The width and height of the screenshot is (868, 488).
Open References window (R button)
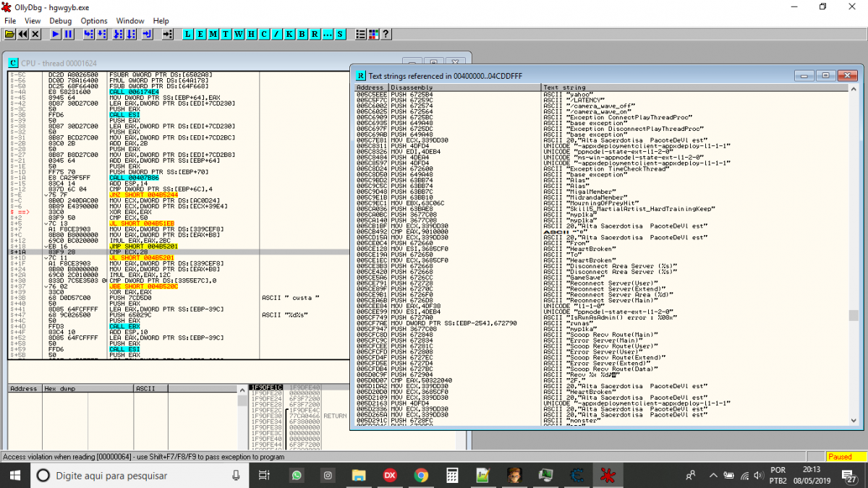coord(314,34)
